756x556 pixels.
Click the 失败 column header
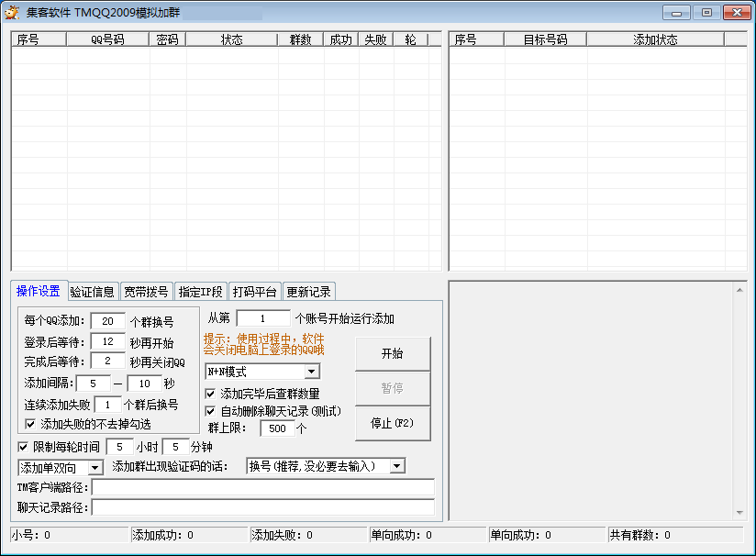[x=375, y=39]
